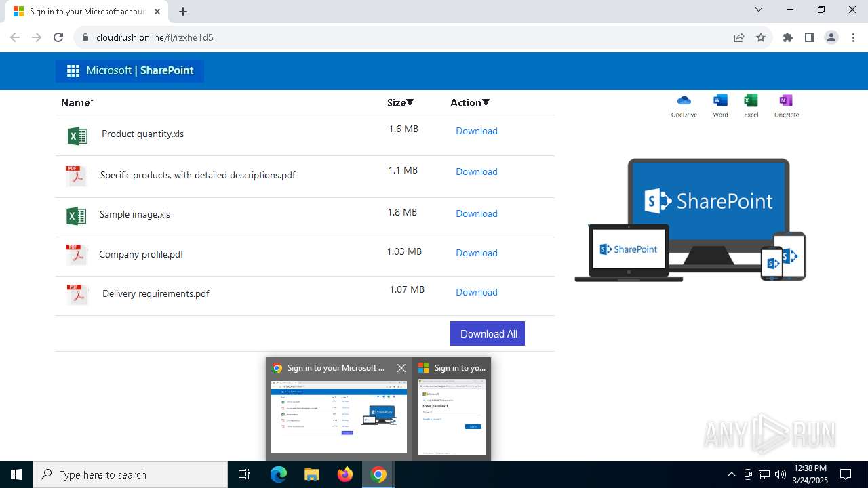Open the Chrome profile avatar icon
The image size is (868, 488).
pos(831,37)
